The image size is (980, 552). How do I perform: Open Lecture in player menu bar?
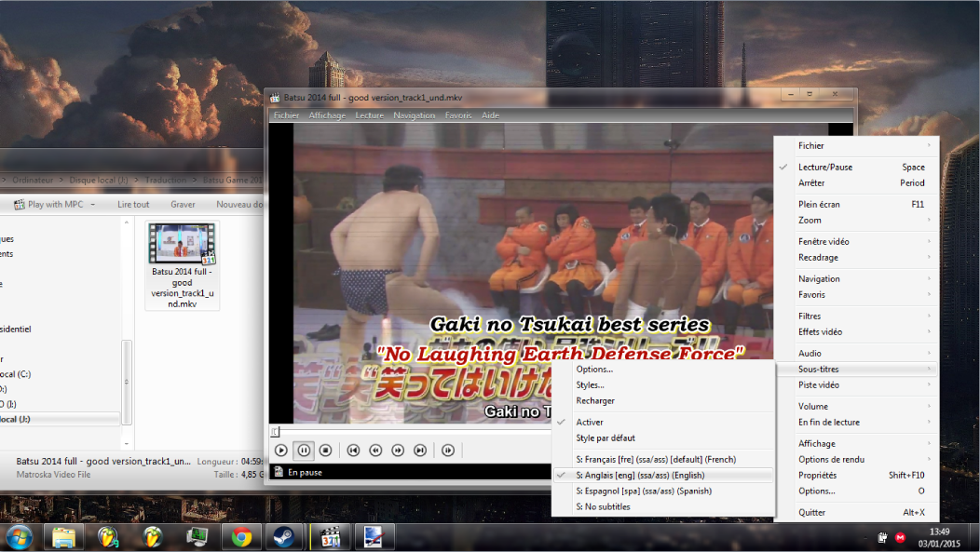pyautogui.click(x=370, y=115)
